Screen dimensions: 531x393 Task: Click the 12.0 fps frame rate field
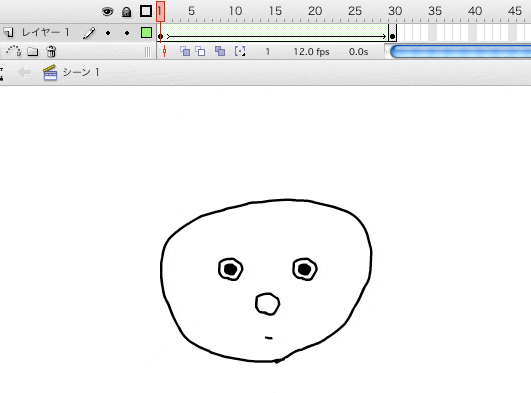(311, 52)
